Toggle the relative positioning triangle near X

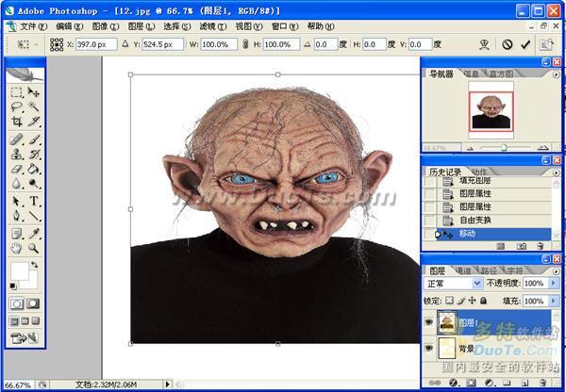pyautogui.click(x=125, y=44)
